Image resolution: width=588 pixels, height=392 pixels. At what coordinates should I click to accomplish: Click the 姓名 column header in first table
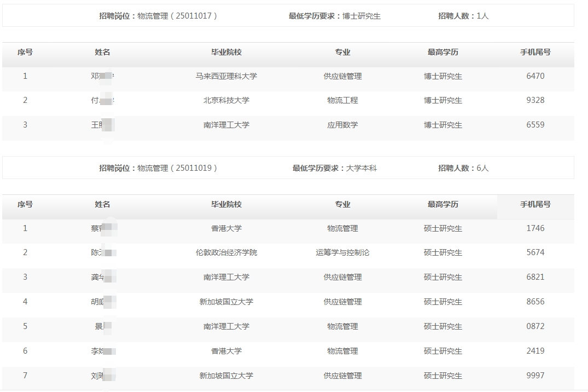coord(102,52)
